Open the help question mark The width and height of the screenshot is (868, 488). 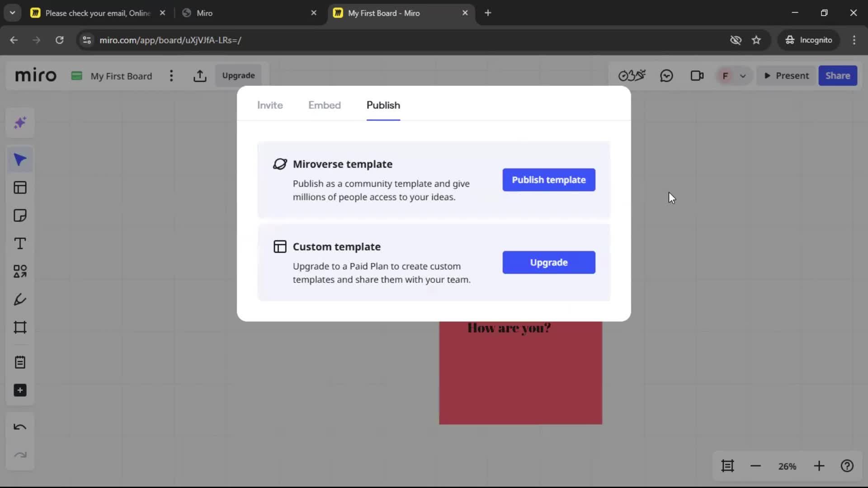coord(847,466)
